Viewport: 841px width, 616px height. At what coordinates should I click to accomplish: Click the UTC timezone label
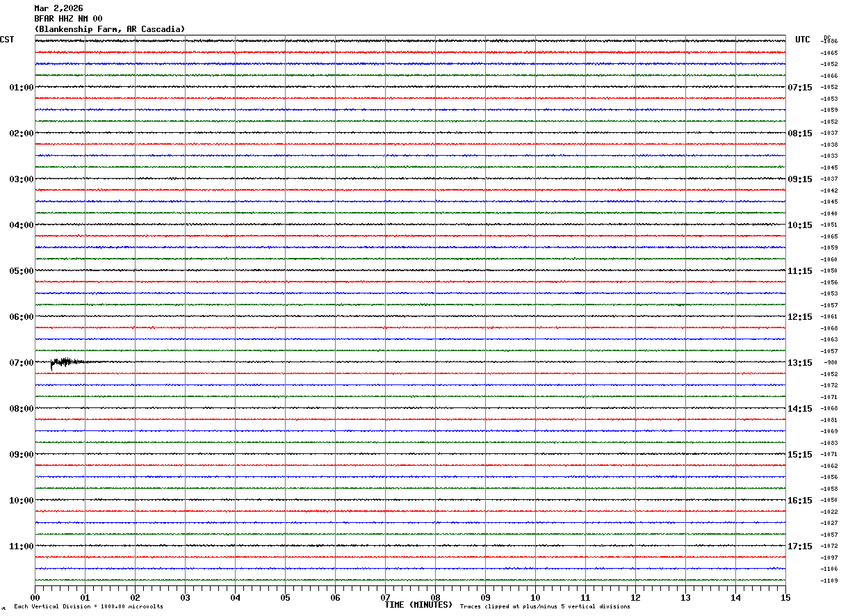[x=803, y=40]
